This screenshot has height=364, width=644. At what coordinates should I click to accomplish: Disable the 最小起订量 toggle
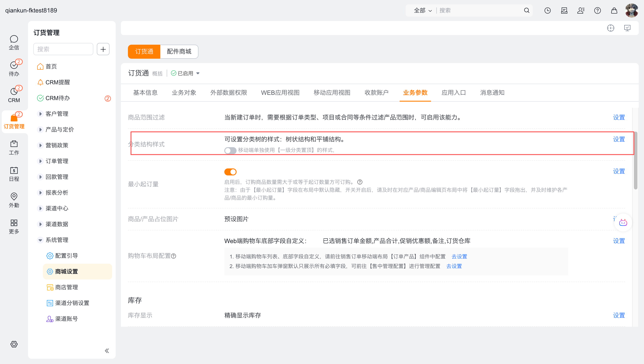(230, 172)
